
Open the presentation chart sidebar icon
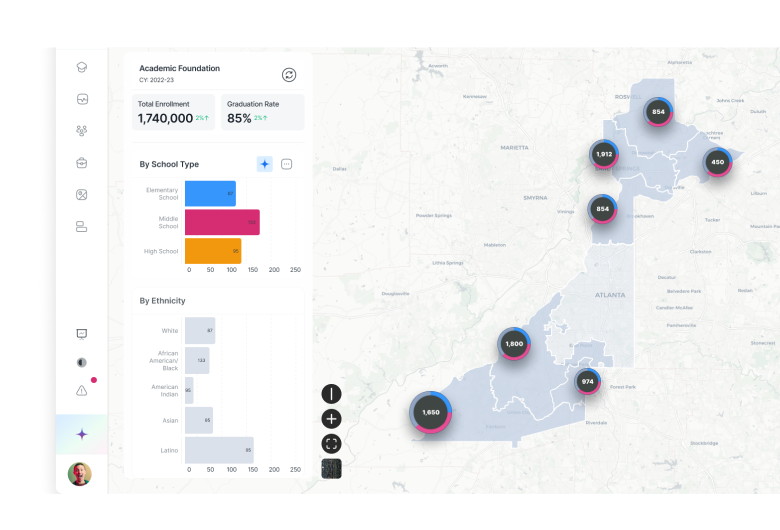[81, 334]
